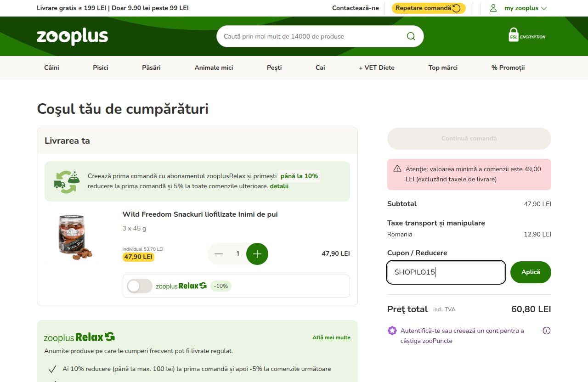The image size is (588, 382).
Task: Click the Romania shipping 12,90 LEI value
Action: [537, 234]
